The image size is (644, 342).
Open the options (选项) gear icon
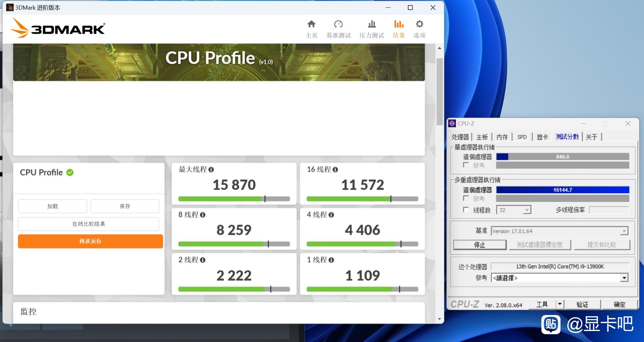pos(419,24)
